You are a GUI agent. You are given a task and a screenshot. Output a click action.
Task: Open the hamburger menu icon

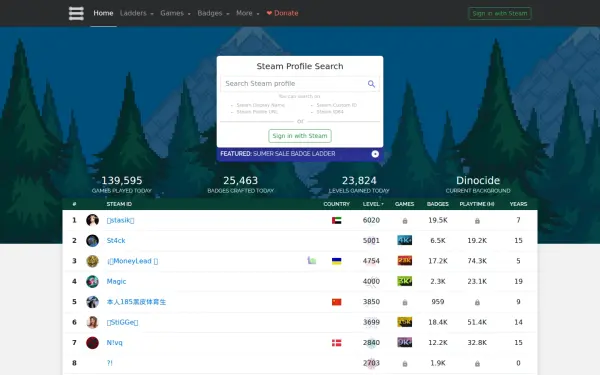(x=76, y=13)
